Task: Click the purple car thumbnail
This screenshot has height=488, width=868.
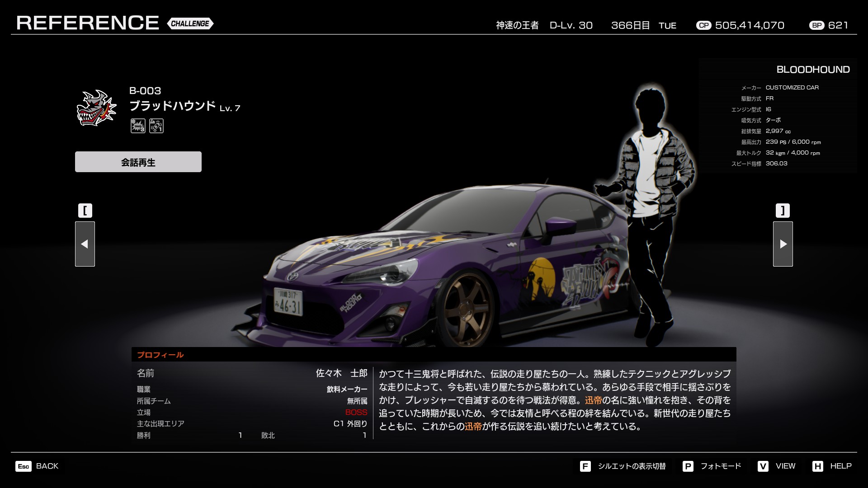Action: coord(434,267)
